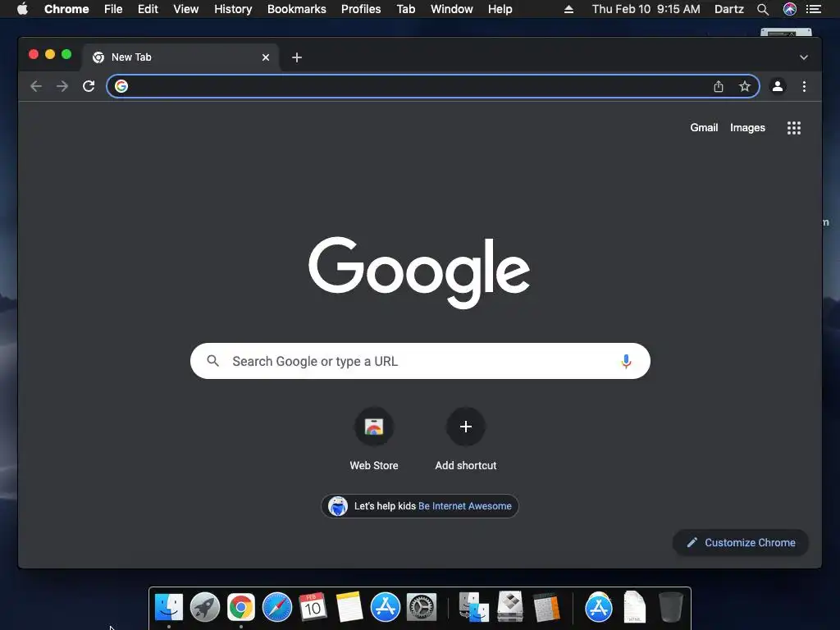Open the Gmail link
Screen dimensions: 840x630
[x=704, y=127]
